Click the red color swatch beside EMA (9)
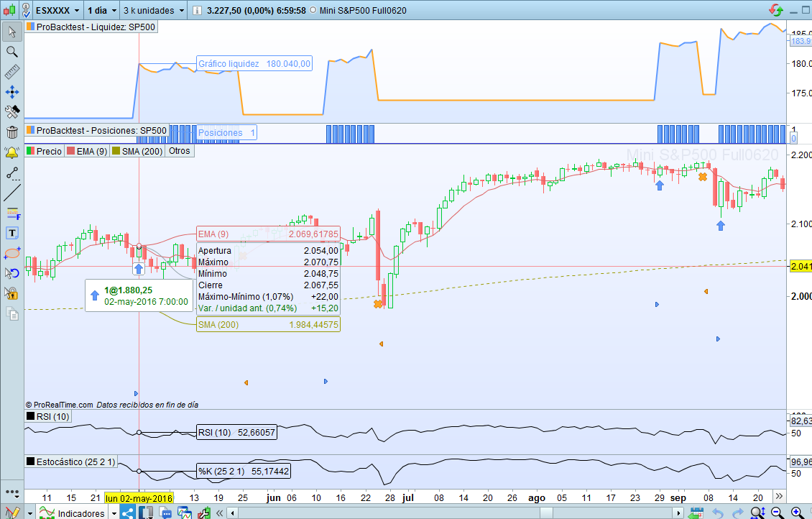Image resolution: width=812 pixels, height=519 pixels. [71, 151]
